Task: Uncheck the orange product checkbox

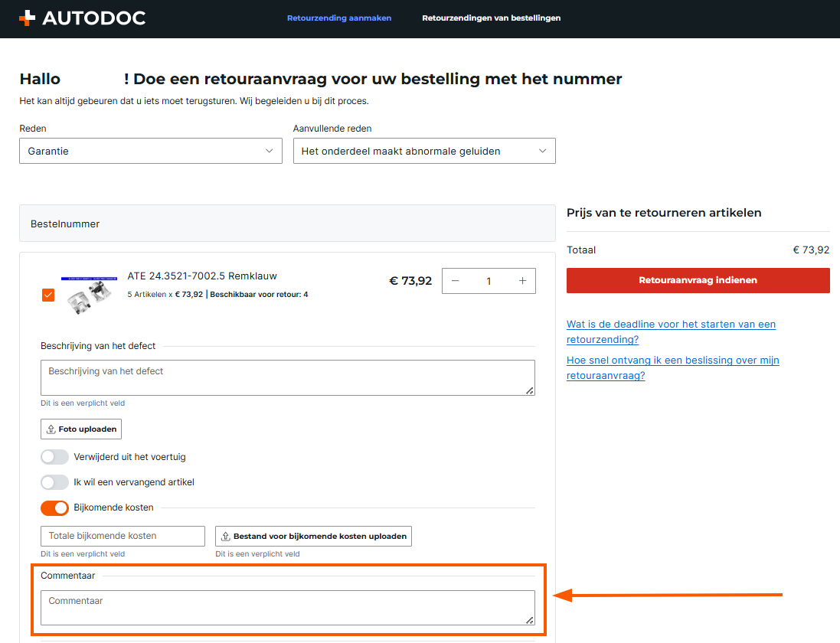Action: click(48, 295)
